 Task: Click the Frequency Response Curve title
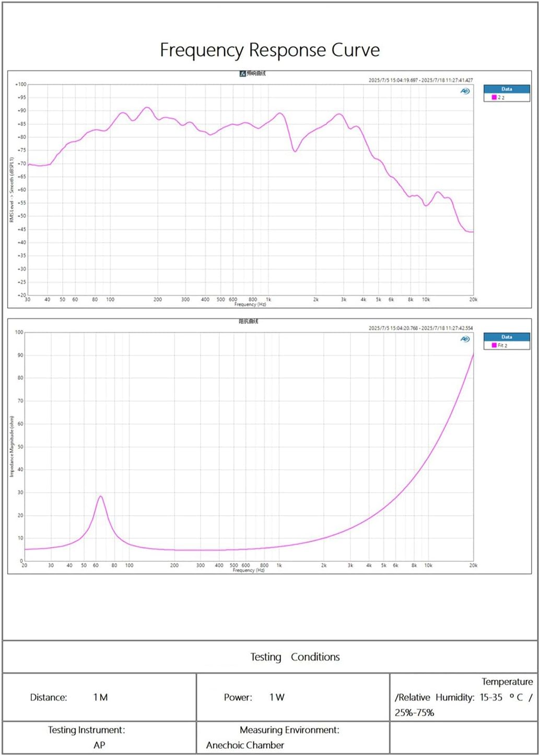(x=269, y=50)
